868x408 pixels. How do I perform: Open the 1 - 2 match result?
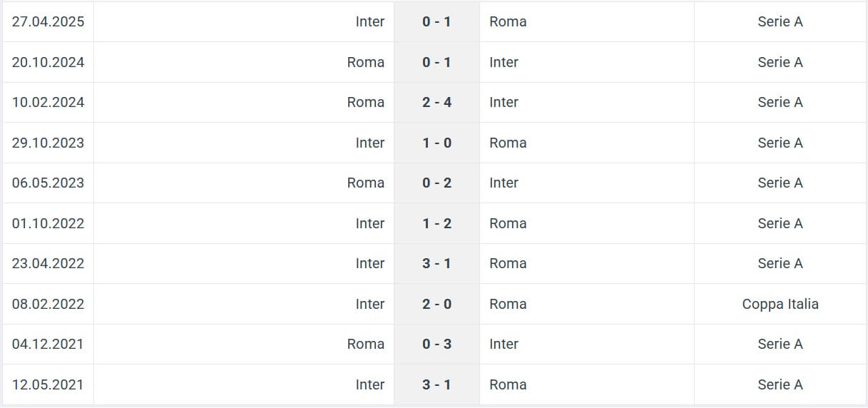pyautogui.click(x=436, y=223)
